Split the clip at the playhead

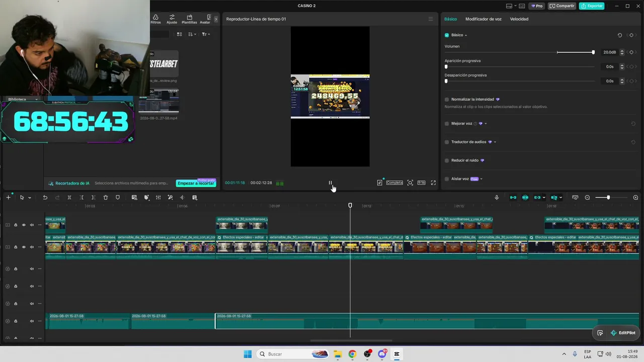[69, 198]
